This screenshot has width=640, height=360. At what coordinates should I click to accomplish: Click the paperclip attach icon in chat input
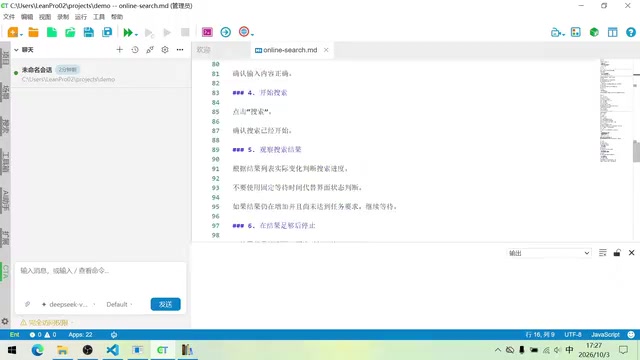(27, 304)
